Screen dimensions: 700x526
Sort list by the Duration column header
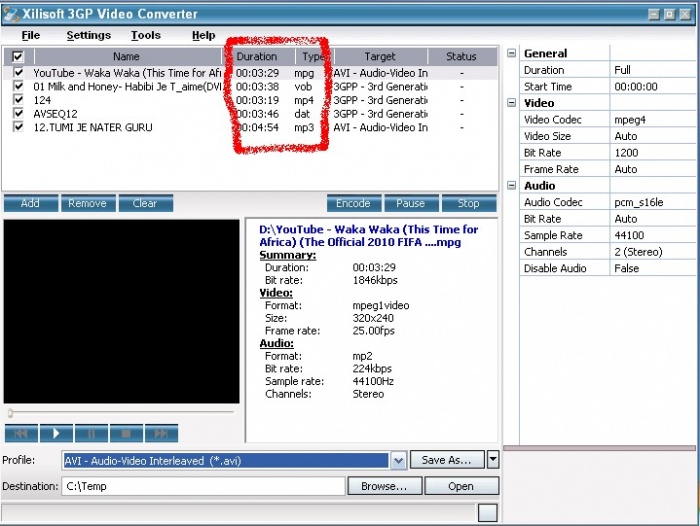point(257,57)
